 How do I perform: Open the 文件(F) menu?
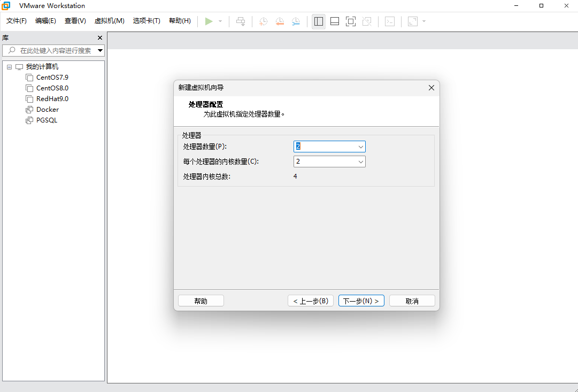coord(17,21)
